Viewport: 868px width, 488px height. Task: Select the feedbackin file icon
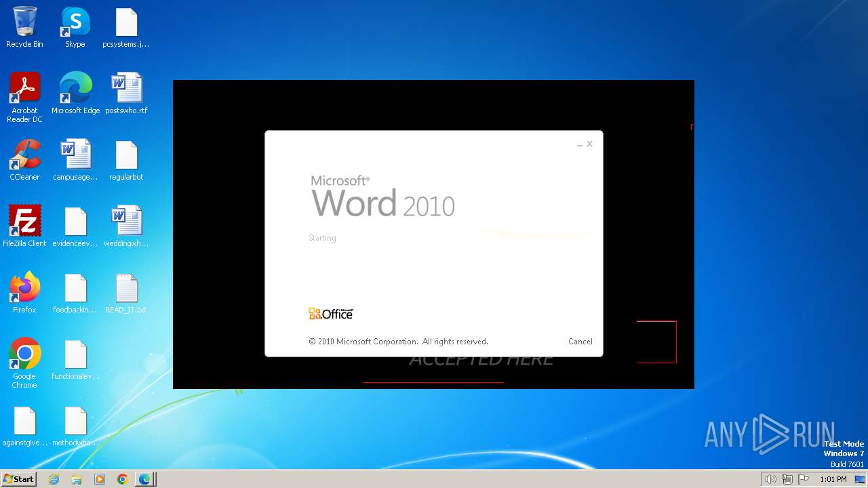tap(75, 293)
